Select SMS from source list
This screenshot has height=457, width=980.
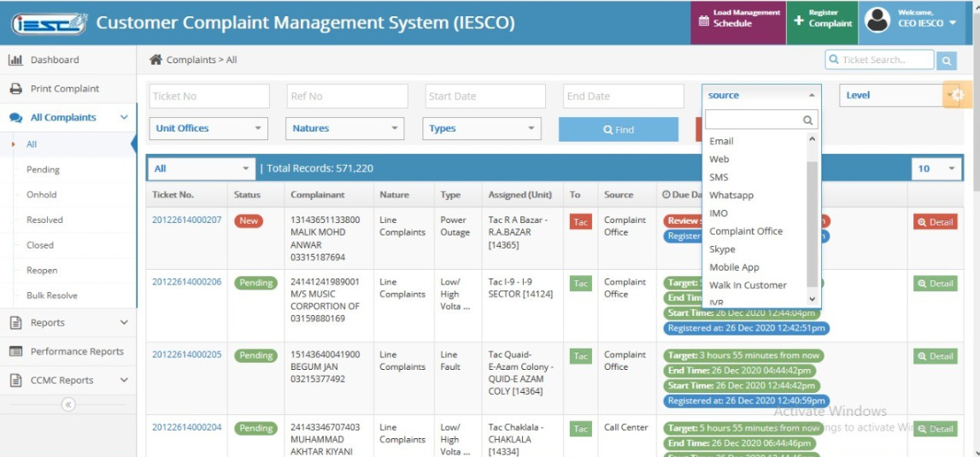coord(755,177)
